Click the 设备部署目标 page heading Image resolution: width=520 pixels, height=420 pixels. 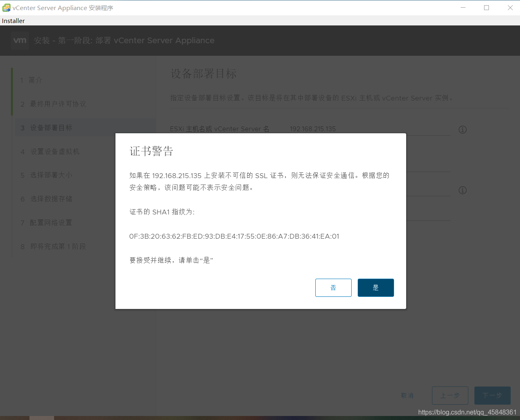pyautogui.click(x=203, y=73)
